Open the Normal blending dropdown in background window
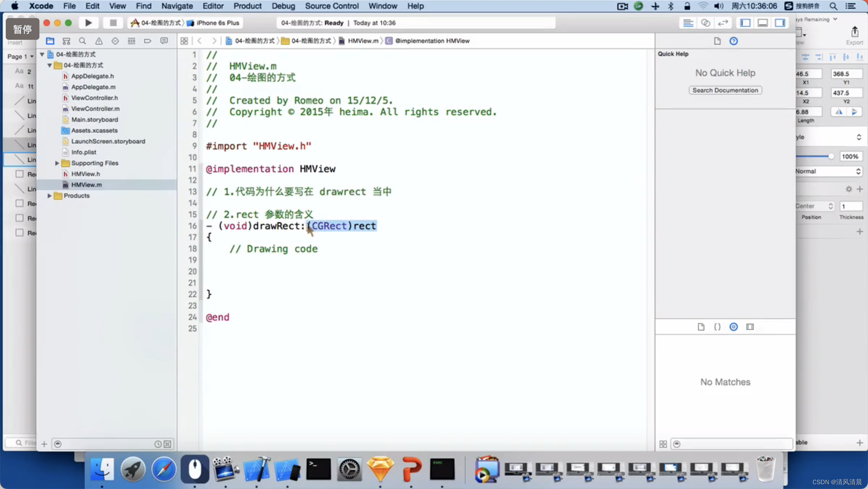Screen dimensions: 868x489 pyautogui.click(x=828, y=171)
